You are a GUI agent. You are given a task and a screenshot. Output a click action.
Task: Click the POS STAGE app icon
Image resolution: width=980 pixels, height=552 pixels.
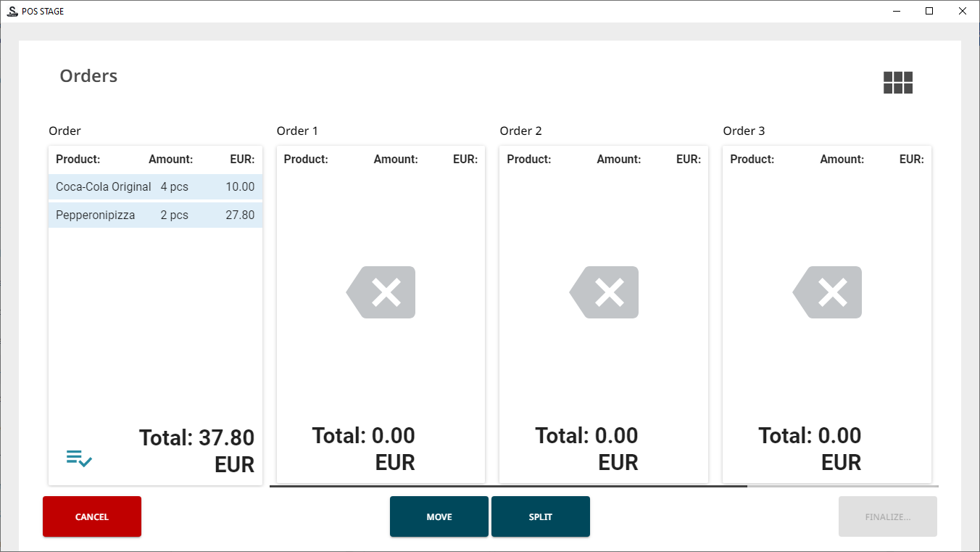pyautogui.click(x=12, y=11)
